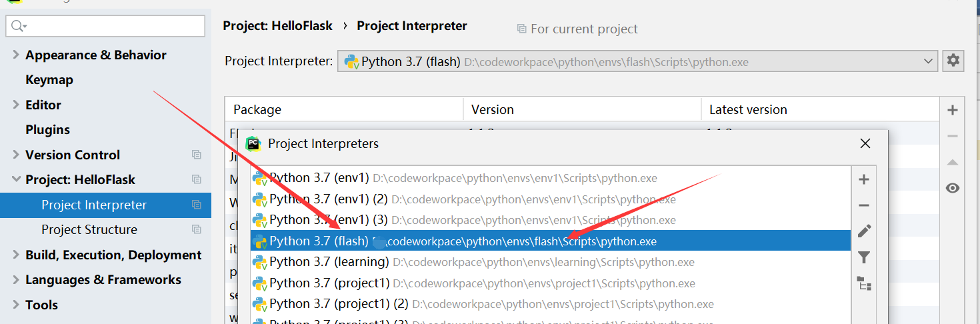Screen dimensions: 980x324
Task: Sort by the Package column header
Action: pos(344,109)
